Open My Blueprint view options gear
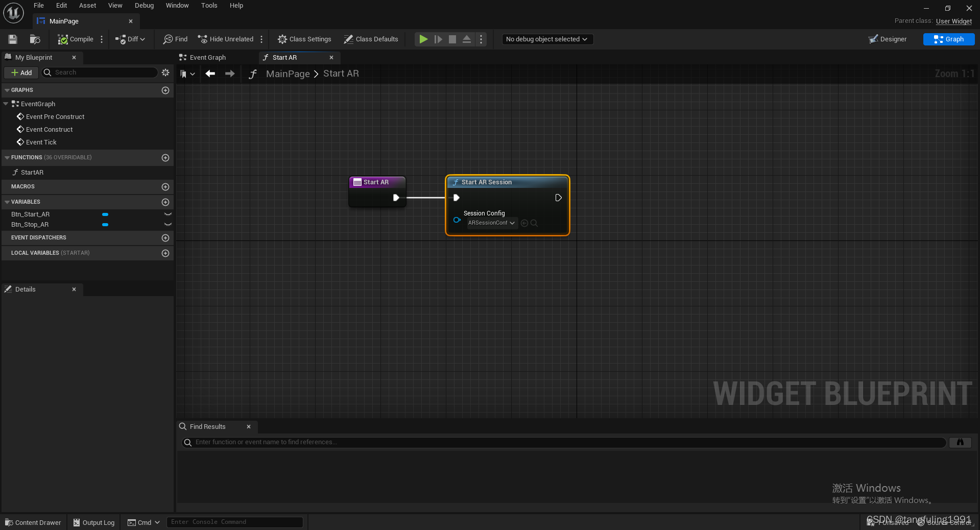980x530 pixels. point(165,73)
